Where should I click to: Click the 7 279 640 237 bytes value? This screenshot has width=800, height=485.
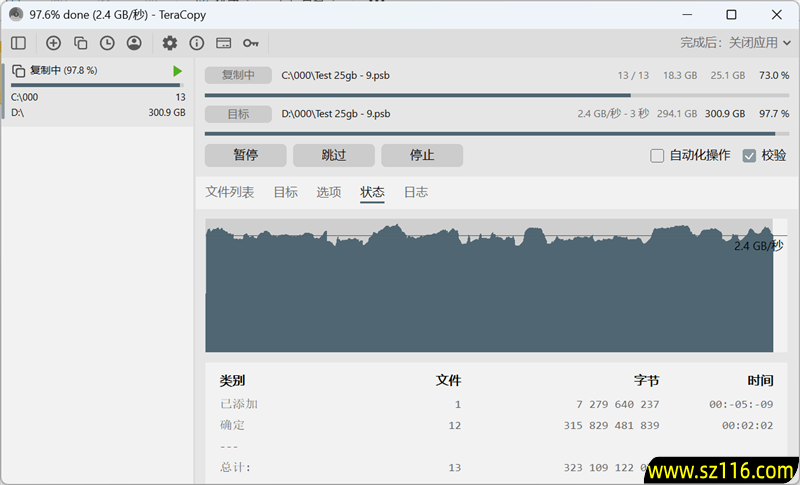tap(617, 404)
